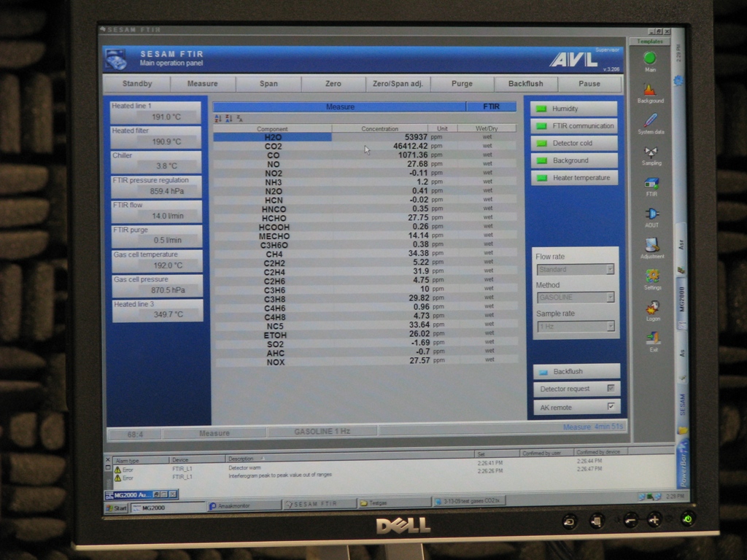Click the Chiller temperature reading
The height and width of the screenshot is (560, 747).
point(166,166)
